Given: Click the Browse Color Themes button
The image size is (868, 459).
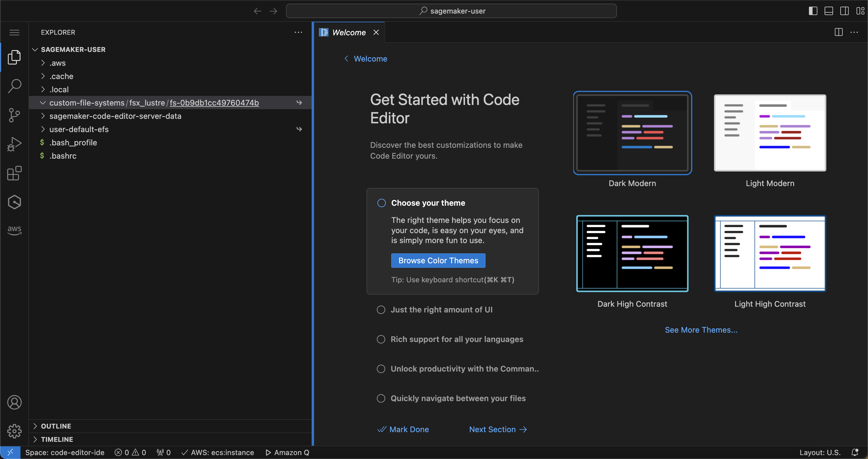Looking at the screenshot, I should [x=438, y=260].
